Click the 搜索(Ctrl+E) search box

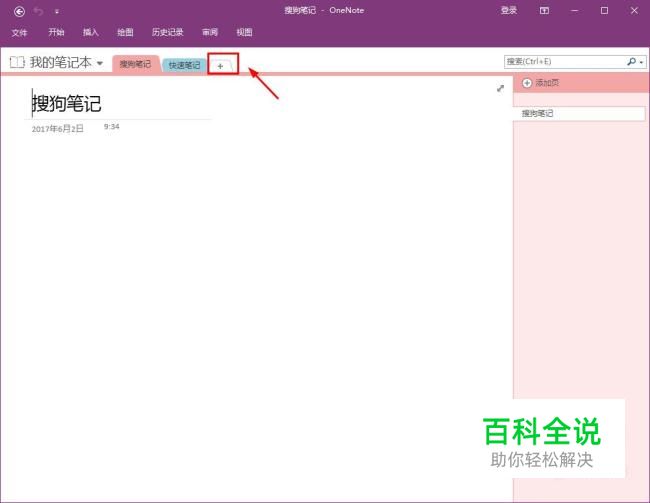[x=565, y=62]
